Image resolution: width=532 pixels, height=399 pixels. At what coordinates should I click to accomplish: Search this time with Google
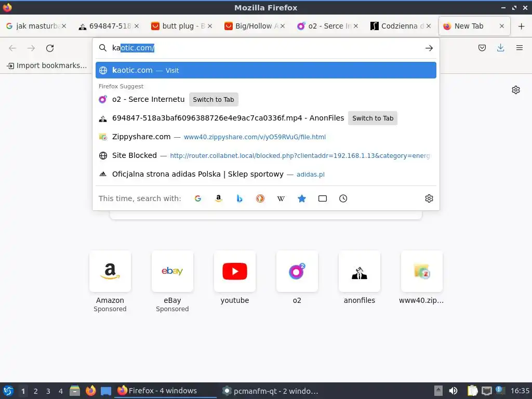[198, 198]
